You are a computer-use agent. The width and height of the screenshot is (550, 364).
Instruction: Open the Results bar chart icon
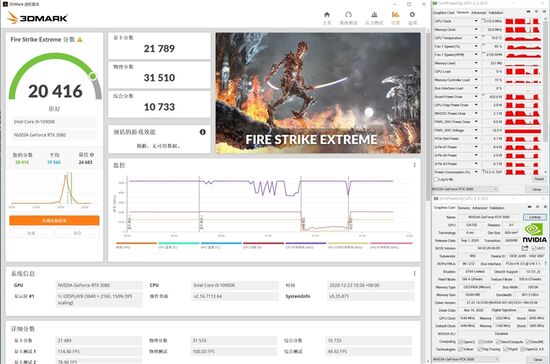395,15
